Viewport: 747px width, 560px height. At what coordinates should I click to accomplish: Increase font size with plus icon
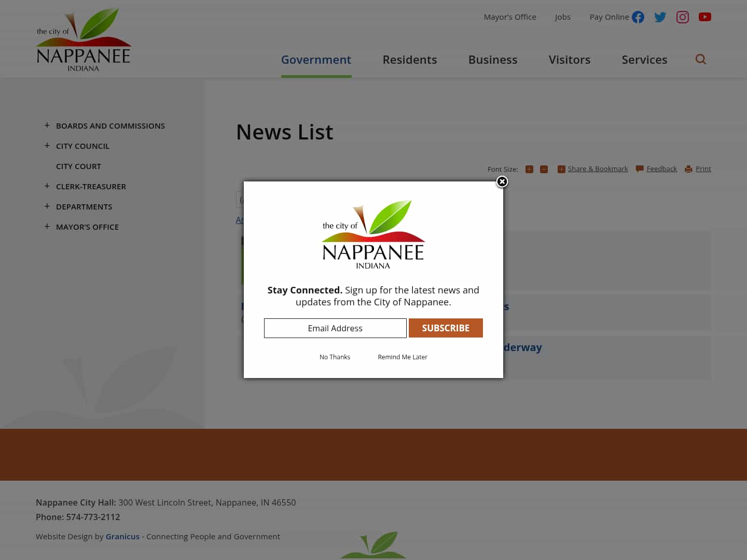pyautogui.click(x=529, y=169)
